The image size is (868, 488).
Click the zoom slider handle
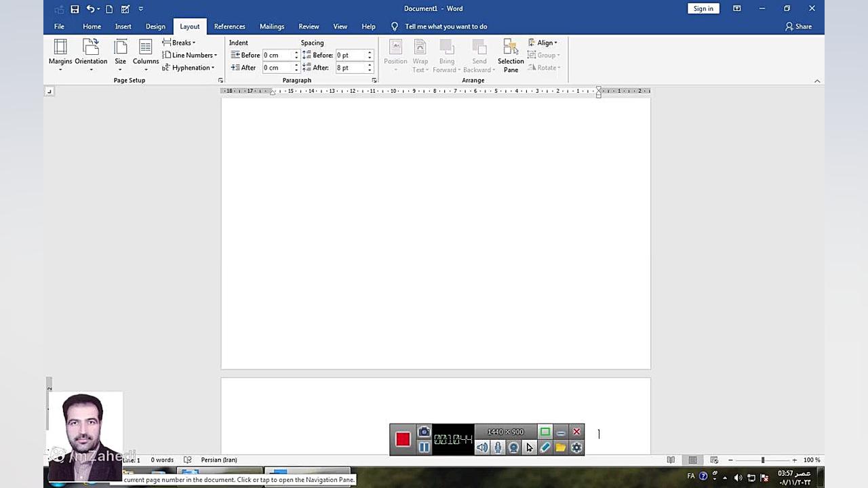763,460
